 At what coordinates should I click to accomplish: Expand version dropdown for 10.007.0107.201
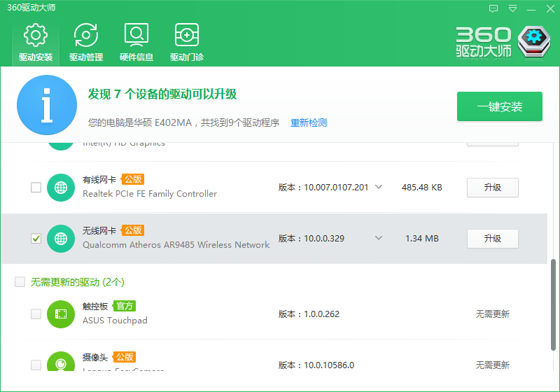click(x=379, y=187)
